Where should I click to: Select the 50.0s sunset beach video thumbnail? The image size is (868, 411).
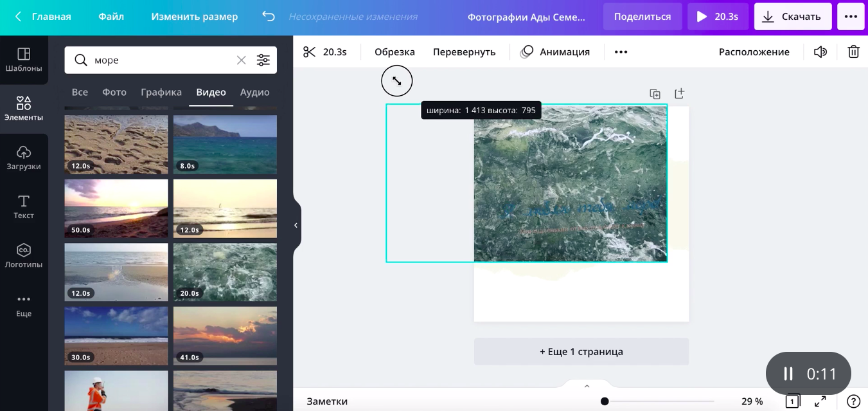pos(116,208)
